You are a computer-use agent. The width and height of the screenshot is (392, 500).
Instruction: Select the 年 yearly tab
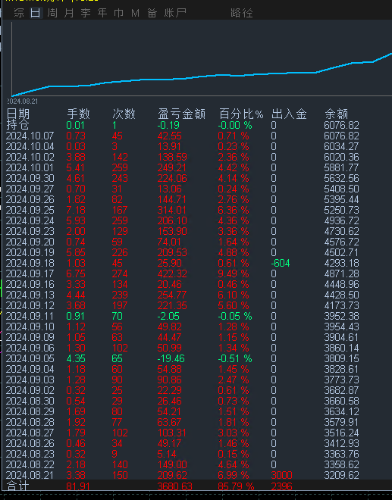pos(102,13)
